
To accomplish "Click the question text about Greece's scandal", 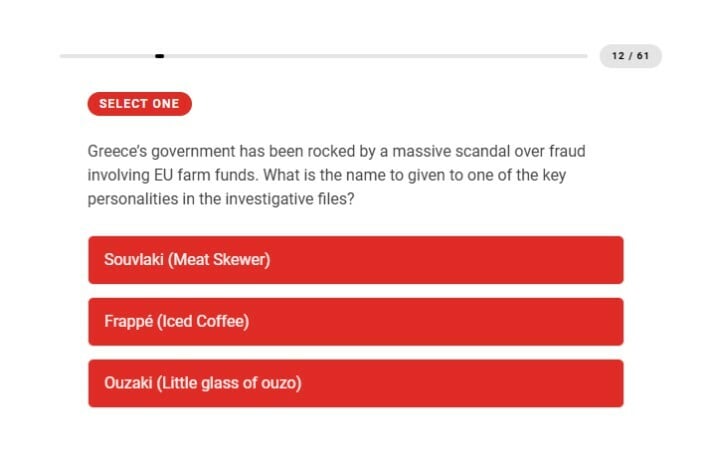I will [336, 175].
